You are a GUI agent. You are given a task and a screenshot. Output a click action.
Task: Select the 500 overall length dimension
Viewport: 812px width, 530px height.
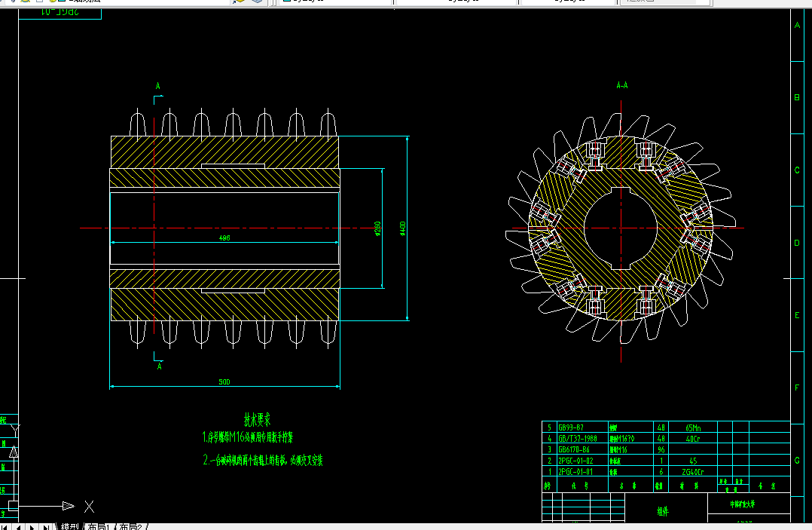[224, 381]
